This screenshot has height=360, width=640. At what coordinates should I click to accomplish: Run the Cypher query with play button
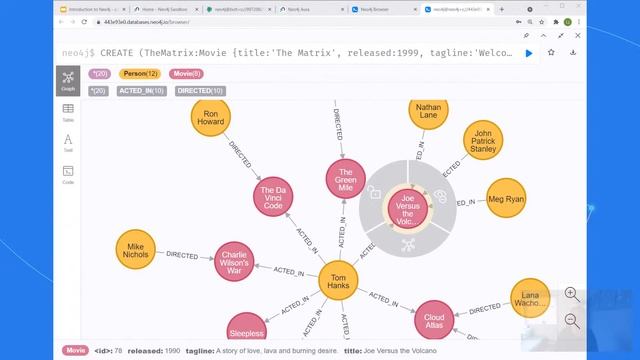coord(529,53)
